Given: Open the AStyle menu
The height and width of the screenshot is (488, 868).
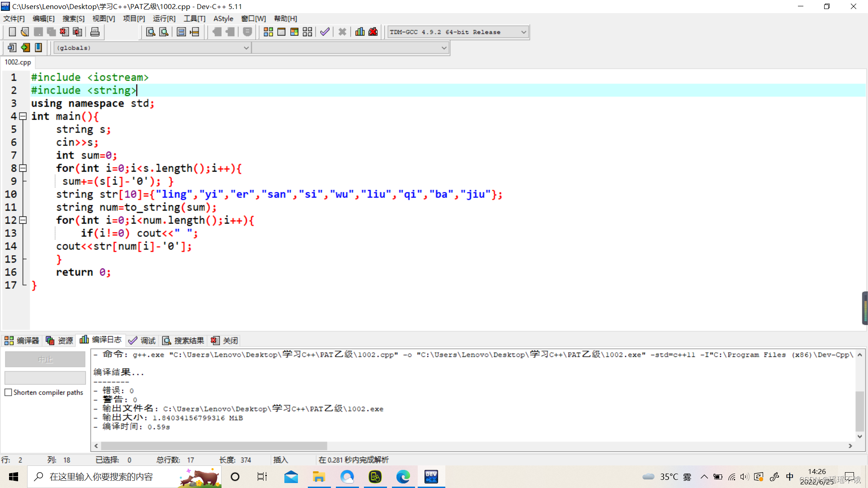Looking at the screenshot, I should tap(223, 19).
